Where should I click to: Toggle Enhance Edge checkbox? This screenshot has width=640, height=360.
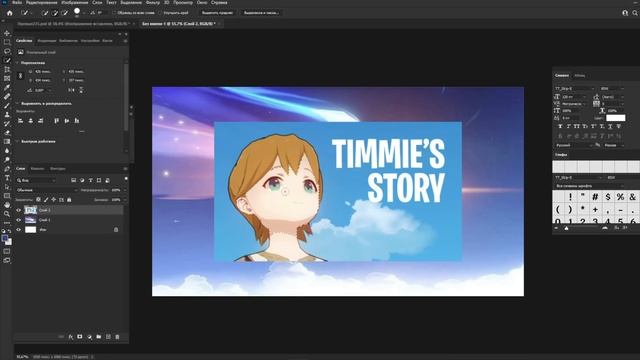tap(160, 13)
